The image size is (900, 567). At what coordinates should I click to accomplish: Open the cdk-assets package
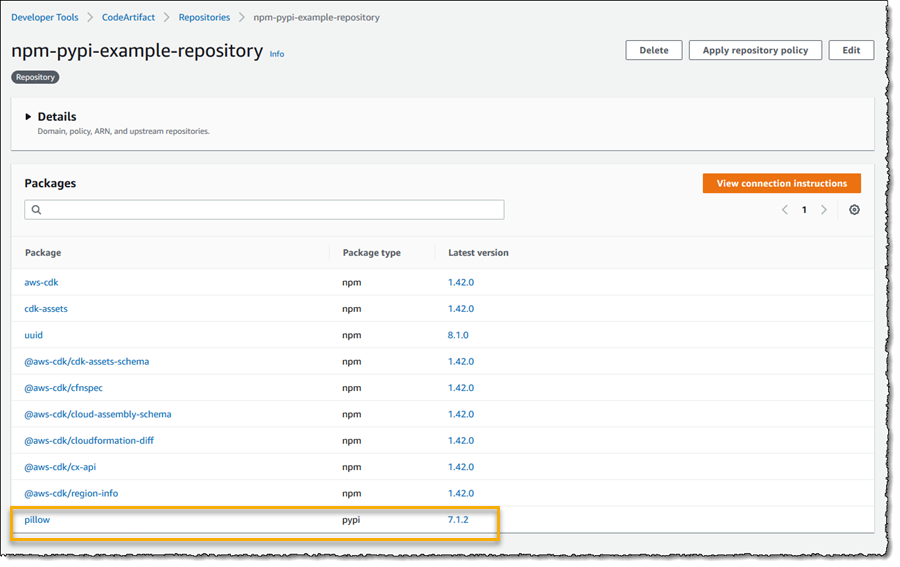pyautogui.click(x=46, y=309)
